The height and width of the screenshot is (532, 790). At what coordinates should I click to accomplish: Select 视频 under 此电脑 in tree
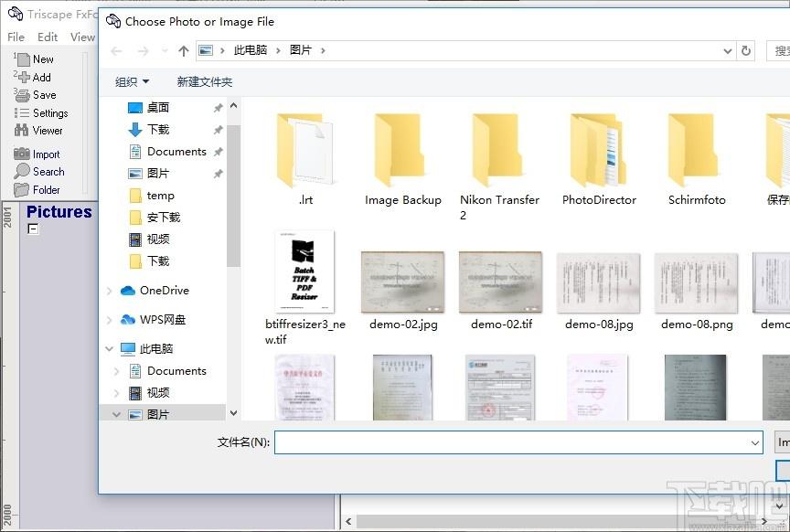(157, 393)
